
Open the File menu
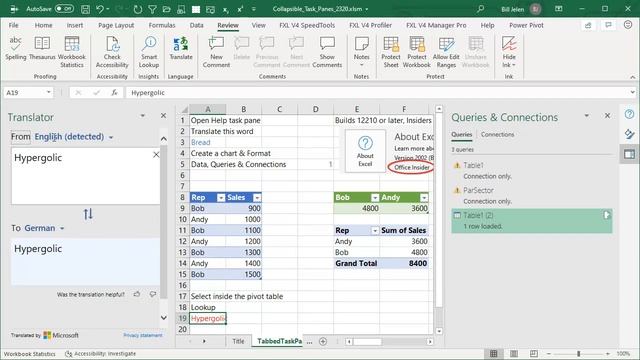coord(13,25)
